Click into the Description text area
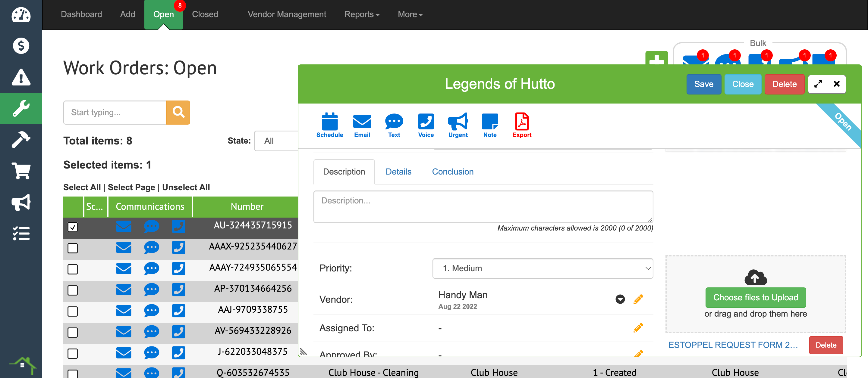Screen dimensions: 868x378 tap(483, 206)
